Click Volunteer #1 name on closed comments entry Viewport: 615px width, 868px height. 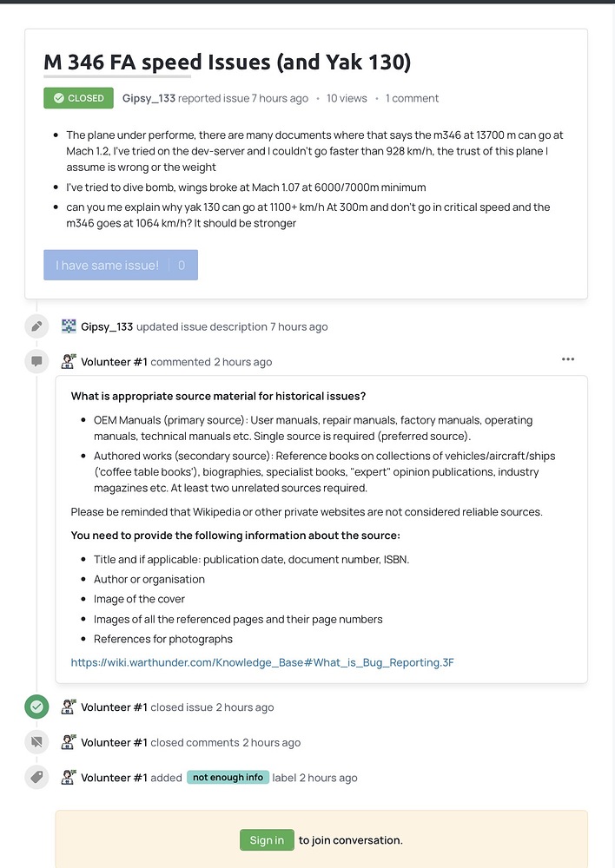point(114,742)
